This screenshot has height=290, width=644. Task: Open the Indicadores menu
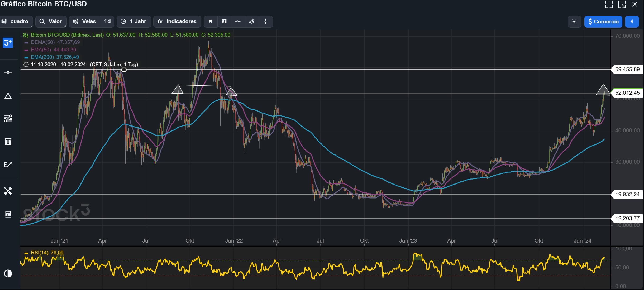pyautogui.click(x=177, y=21)
